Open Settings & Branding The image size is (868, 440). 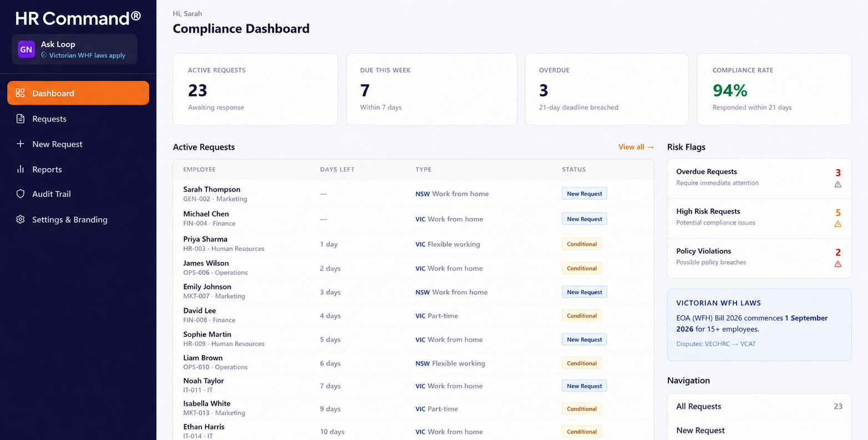click(78, 219)
